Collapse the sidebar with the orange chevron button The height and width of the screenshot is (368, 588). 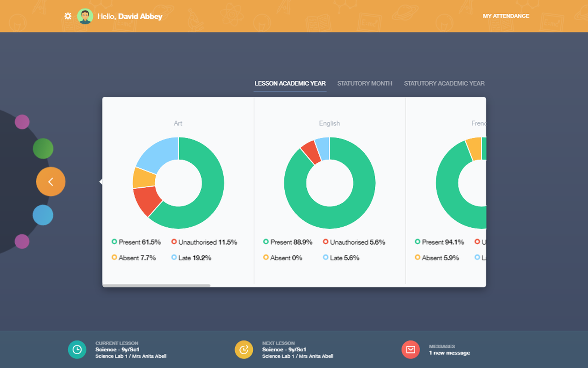(51, 181)
